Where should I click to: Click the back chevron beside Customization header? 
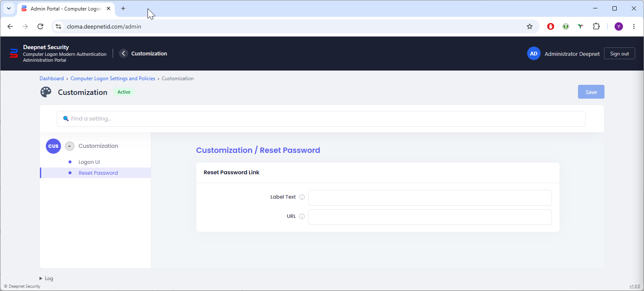(x=123, y=53)
